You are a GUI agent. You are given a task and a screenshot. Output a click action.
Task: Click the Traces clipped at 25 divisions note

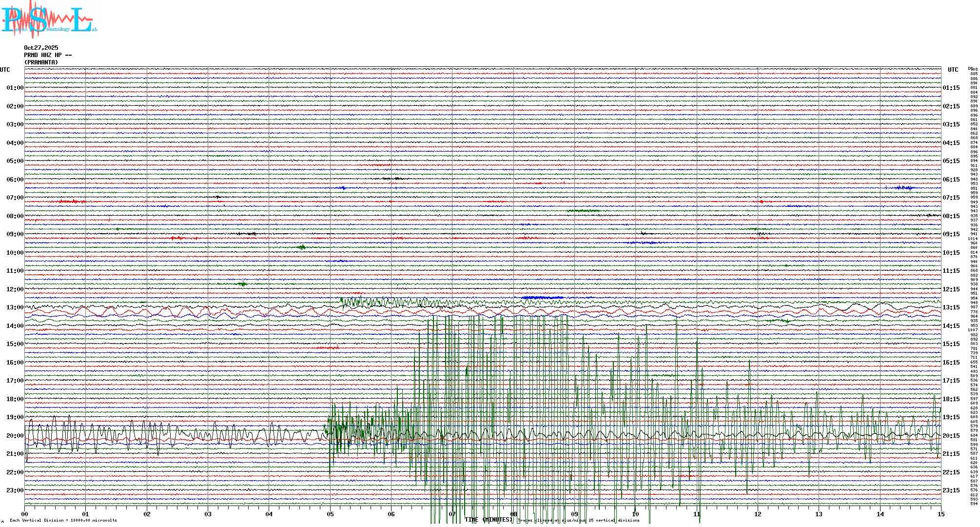pyautogui.click(x=578, y=521)
